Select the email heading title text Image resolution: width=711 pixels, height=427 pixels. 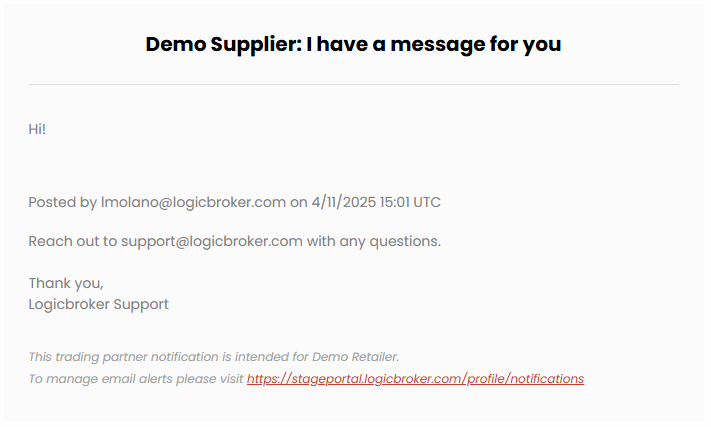pos(353,44)
